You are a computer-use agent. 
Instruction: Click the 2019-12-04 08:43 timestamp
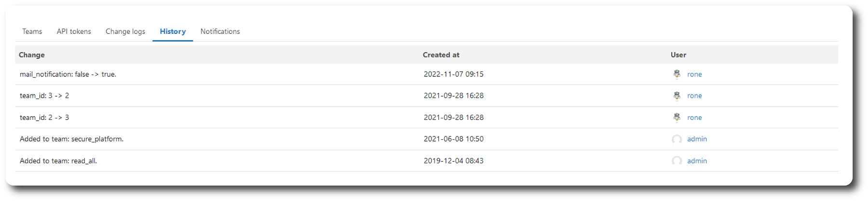click(x=453, y=161)
